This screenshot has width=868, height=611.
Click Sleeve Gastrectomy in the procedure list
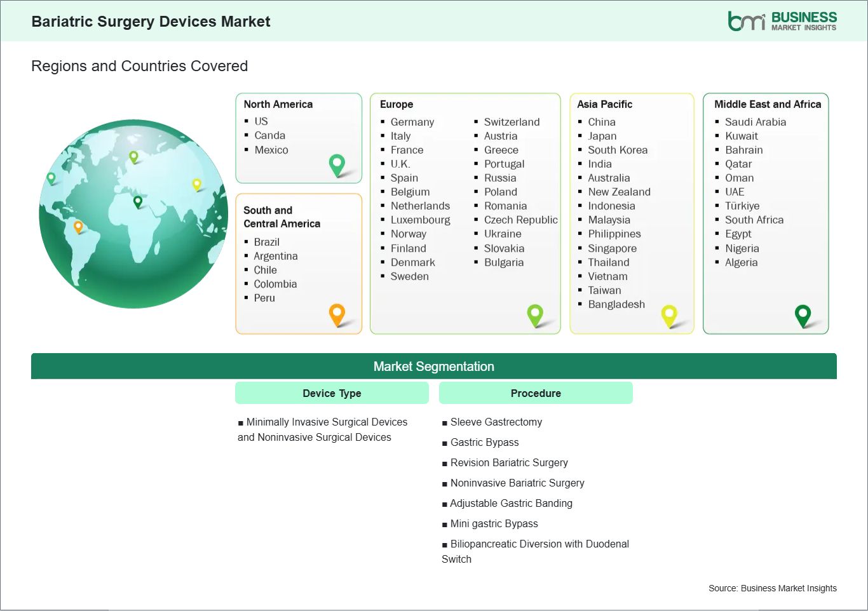click(496, 422)
